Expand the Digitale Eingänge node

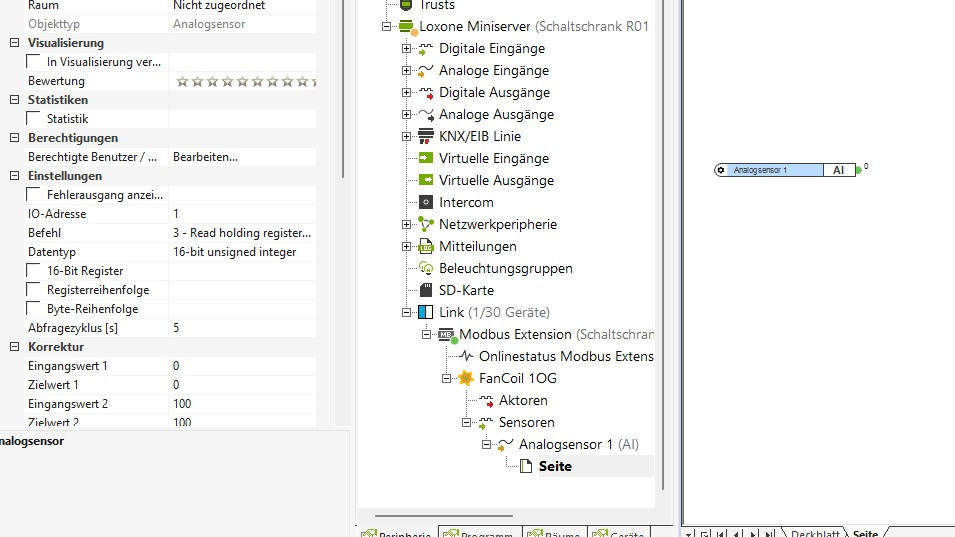click(x=406, y=49)
